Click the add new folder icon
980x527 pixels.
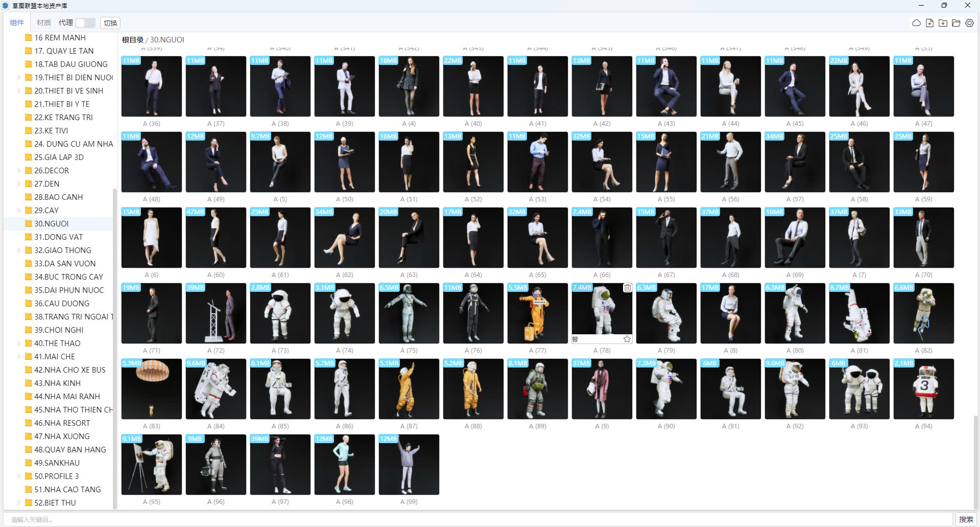(x=943, y=23)
